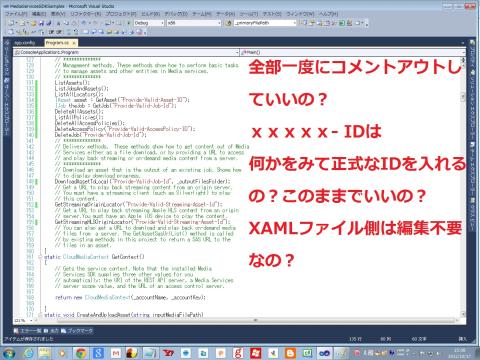Switch to the app.config tab

point(25,43)
